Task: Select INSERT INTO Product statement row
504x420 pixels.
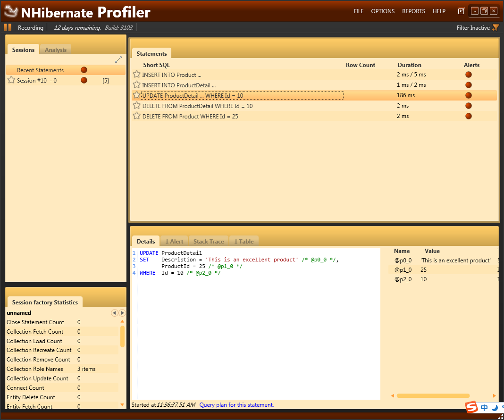Action: [x=314, y=75]
